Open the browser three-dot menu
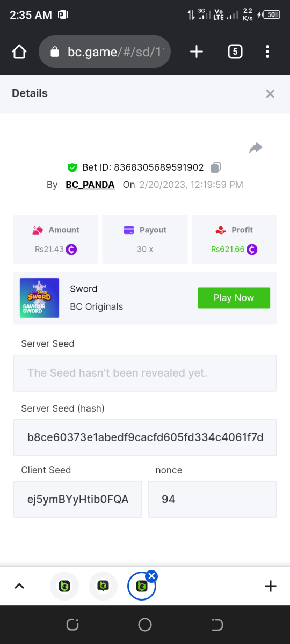290x644 pixels. click(x=267, y=52)
